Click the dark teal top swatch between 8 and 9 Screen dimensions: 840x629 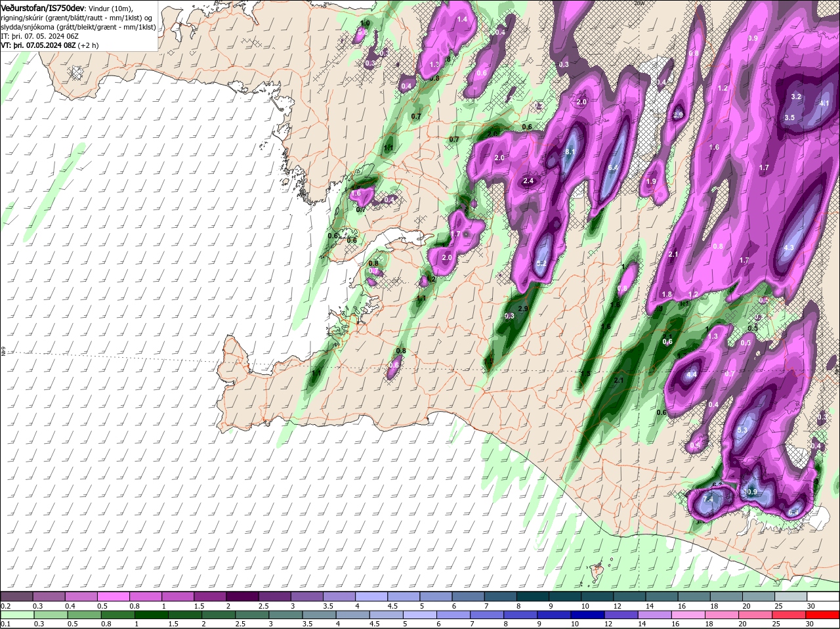(532, 596)
